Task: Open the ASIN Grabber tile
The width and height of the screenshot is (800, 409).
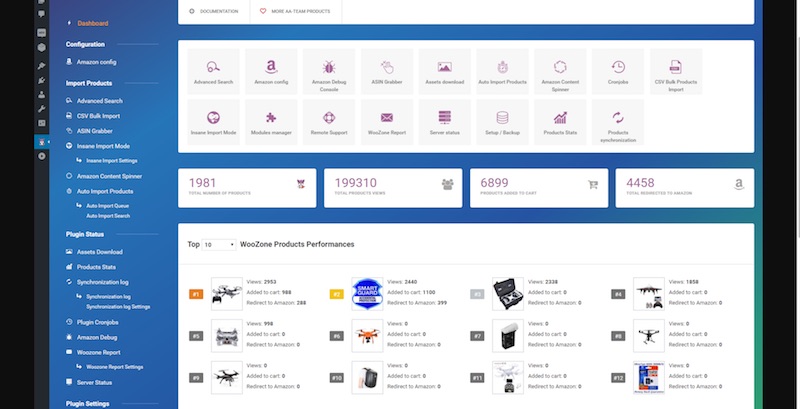Action: point(387,71)
